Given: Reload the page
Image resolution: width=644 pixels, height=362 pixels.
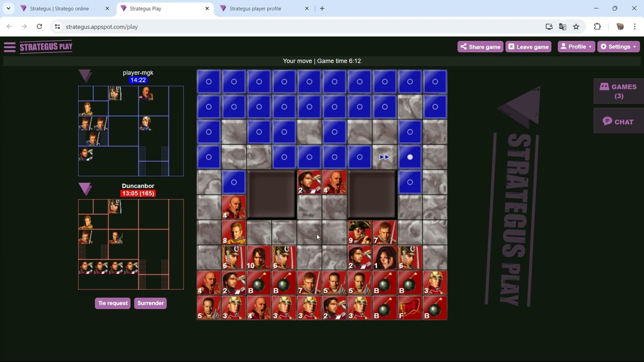Looking at the screenshot, I should click(x=39, y=27).
